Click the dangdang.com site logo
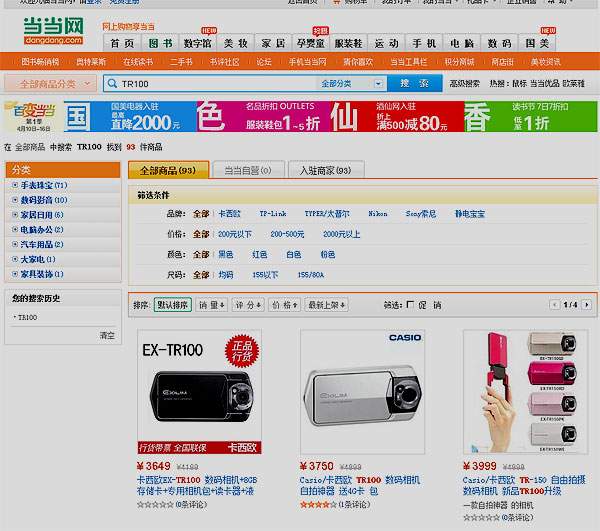 point(53,31)
